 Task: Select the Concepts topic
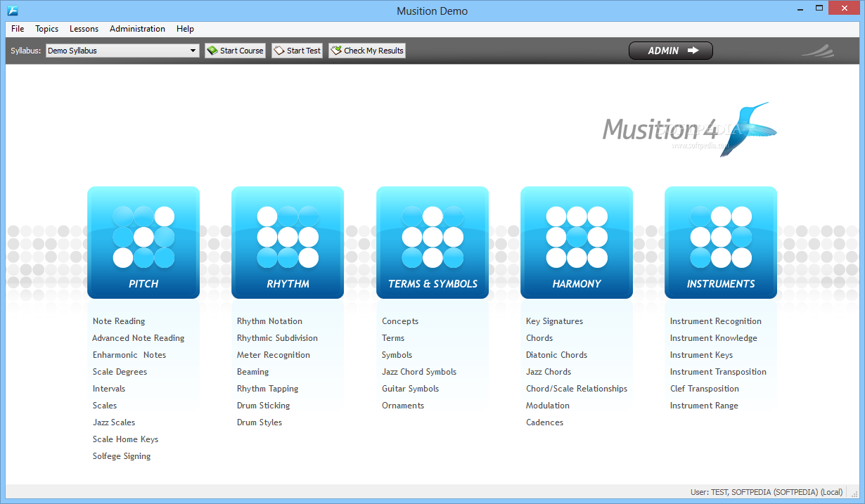[x=400, y=321]
